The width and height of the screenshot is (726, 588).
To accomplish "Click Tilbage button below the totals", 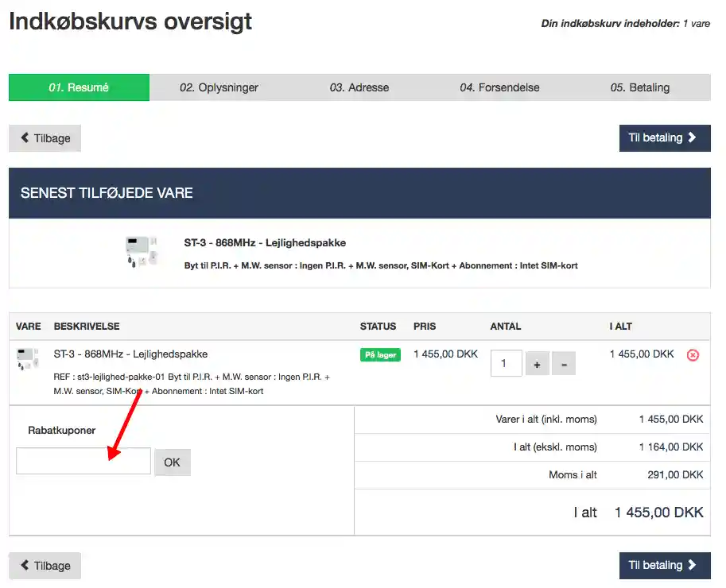I will coord(45,566).
